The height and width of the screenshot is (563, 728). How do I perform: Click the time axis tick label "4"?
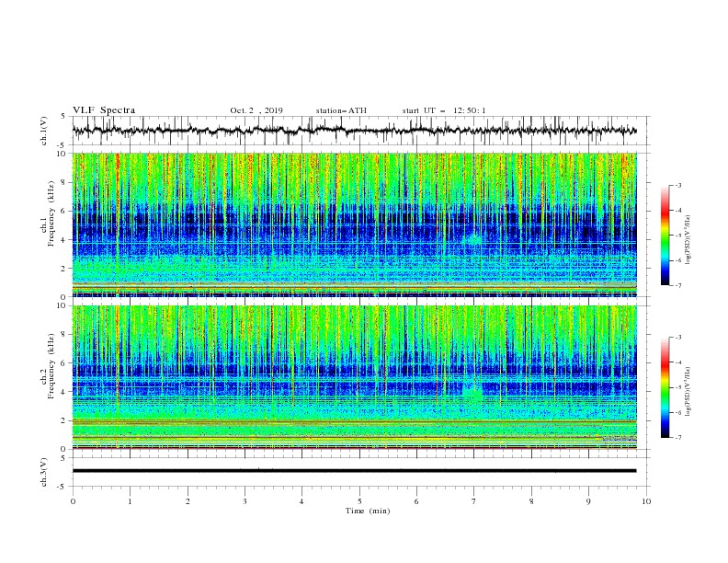[x=302, y=501]
